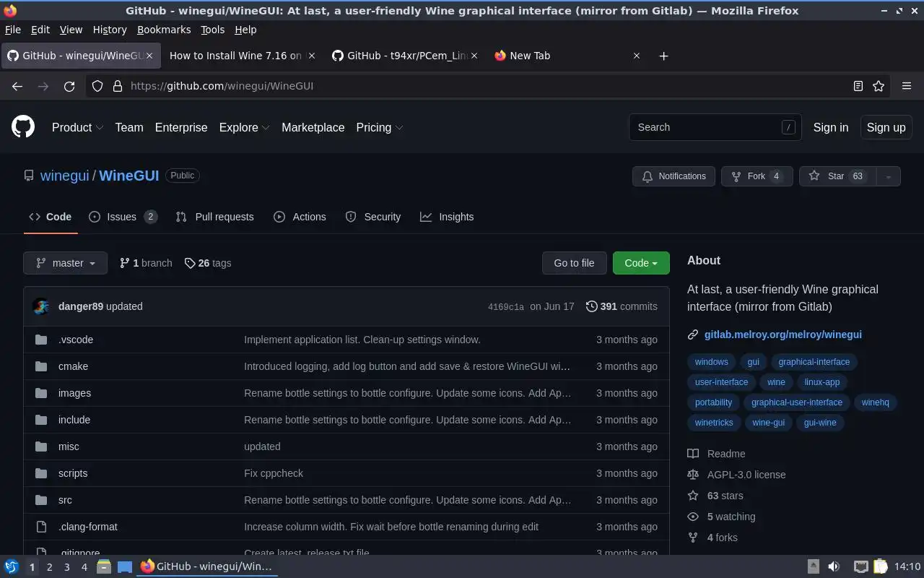Click the 391 commits link
This screenshot has width=924, height=578.
coord(622,306)
